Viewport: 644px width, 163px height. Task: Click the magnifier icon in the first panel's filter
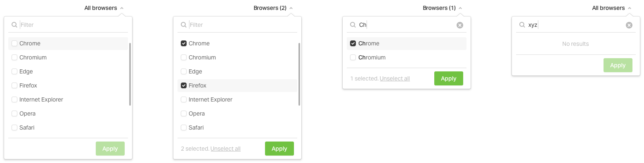(14, 25)
